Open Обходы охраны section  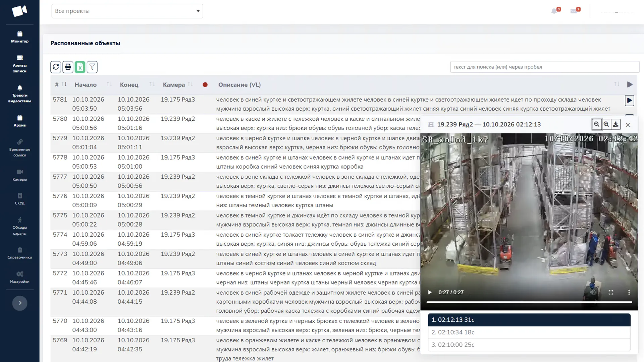coord(19,226)
